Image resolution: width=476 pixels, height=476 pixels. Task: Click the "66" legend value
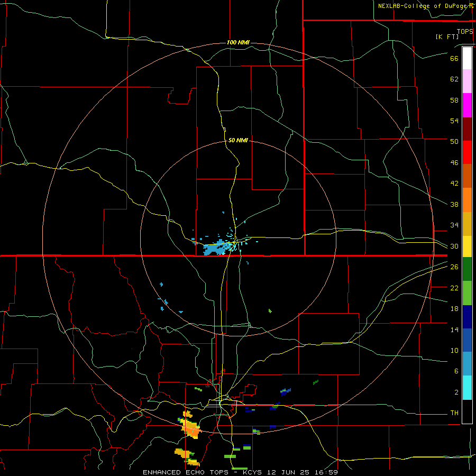point(454,58)
